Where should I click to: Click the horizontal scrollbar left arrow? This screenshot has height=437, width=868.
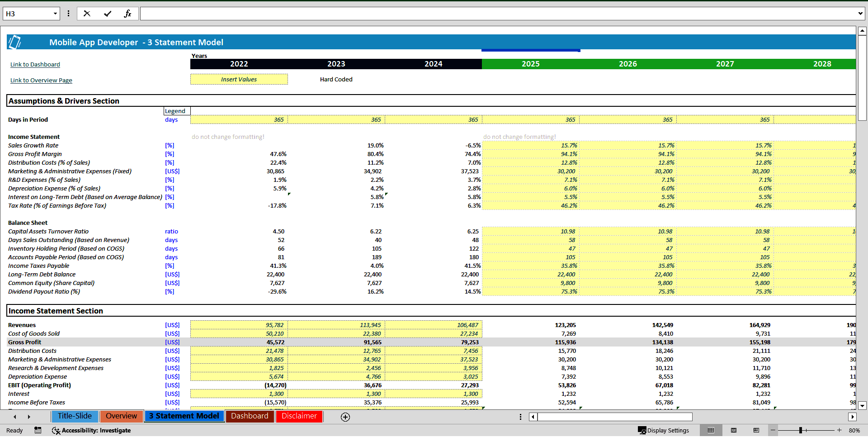533,417
